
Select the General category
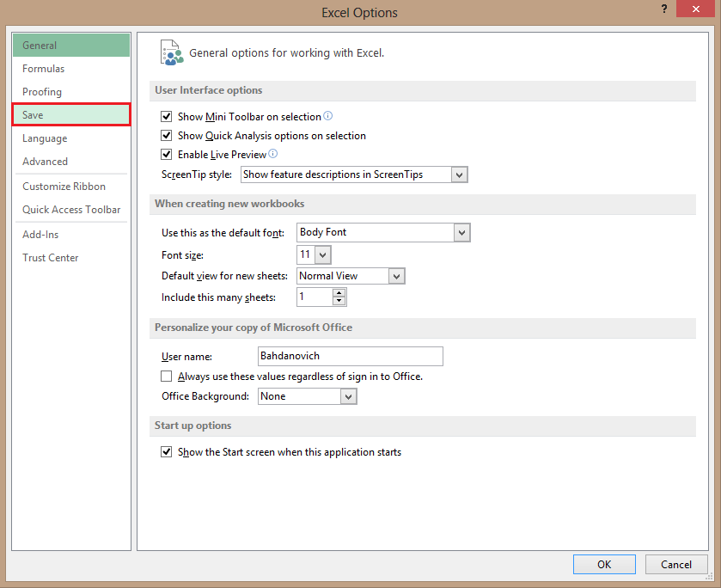[x=71, y=45]
